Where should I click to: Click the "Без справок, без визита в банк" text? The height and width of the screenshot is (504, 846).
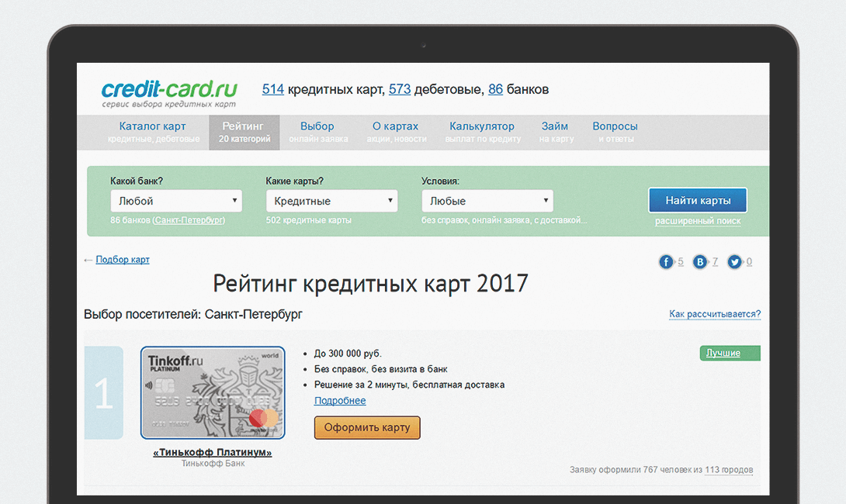pos(381,369)
